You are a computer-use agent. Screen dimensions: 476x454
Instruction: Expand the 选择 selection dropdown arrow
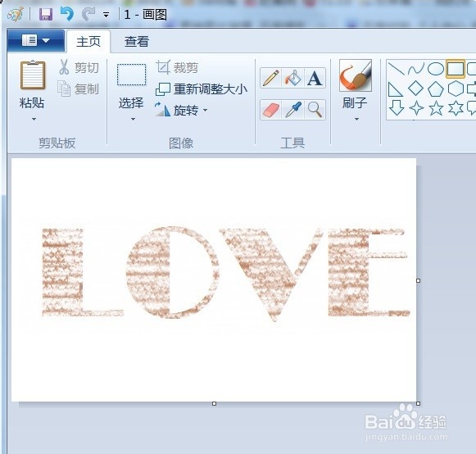(133, 119)
